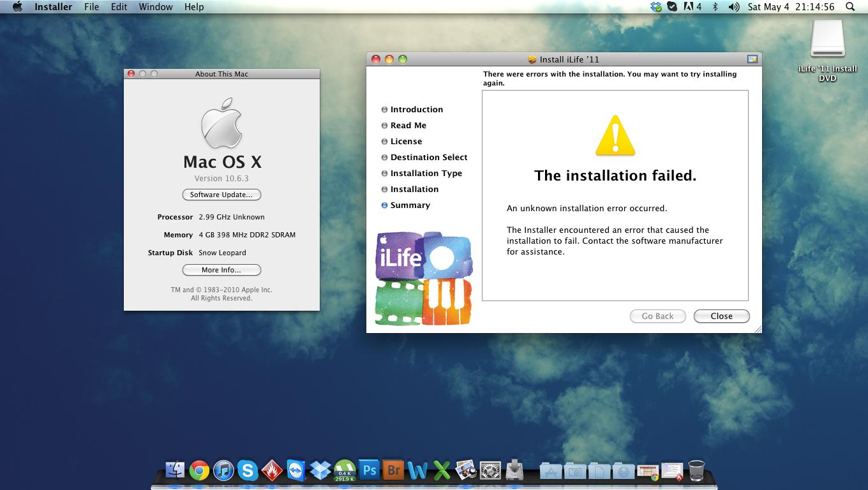Click the Apple logo in About This Mac
Image resolution: width=868 pixels, height=490 pixels.
221,123
